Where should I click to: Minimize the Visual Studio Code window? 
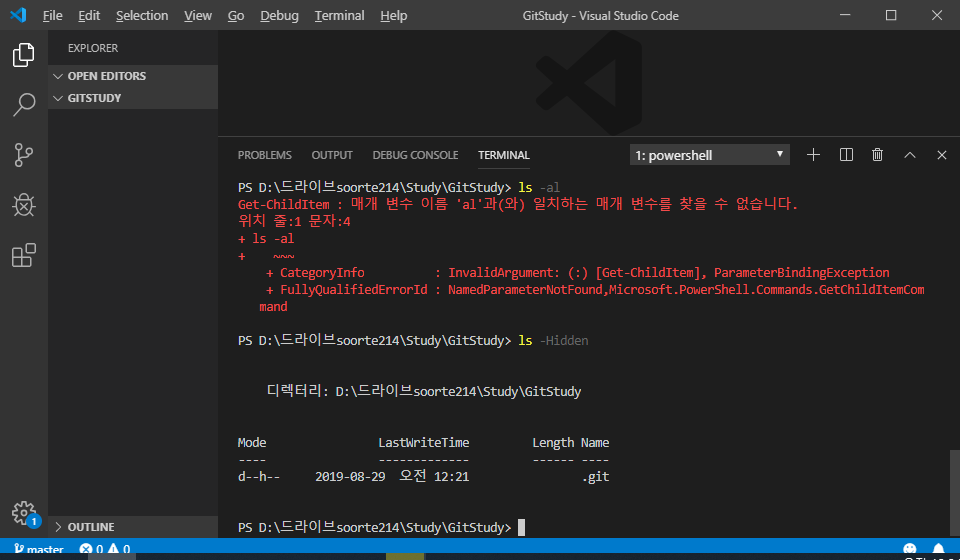coord(846,15)
